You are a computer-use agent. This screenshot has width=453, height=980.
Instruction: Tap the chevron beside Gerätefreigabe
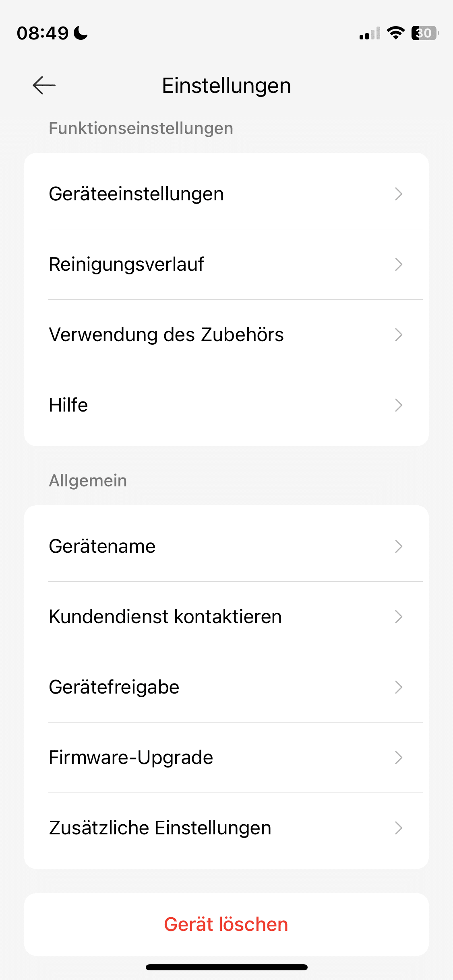(x=399, y=687)
